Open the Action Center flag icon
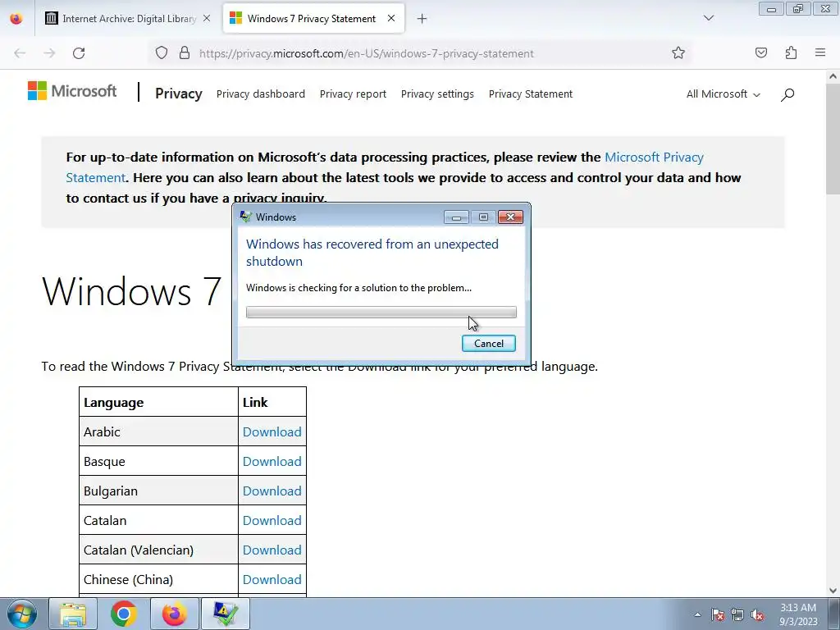The image size is (840, 630). coord(718,614)
